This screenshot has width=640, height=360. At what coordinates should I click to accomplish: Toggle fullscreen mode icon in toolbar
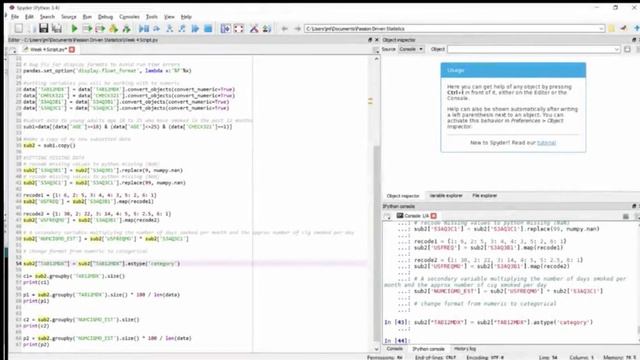pyautogui.click(x=238, y=29)
